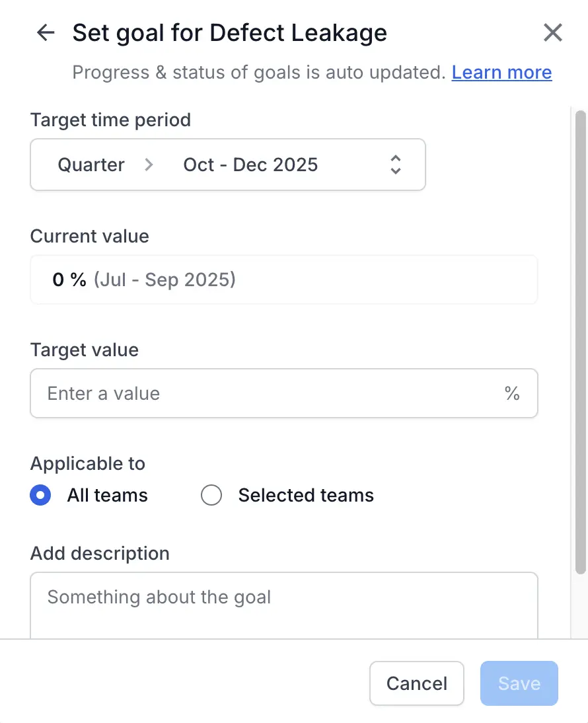Open the Learn more link

tap(501, 72)
